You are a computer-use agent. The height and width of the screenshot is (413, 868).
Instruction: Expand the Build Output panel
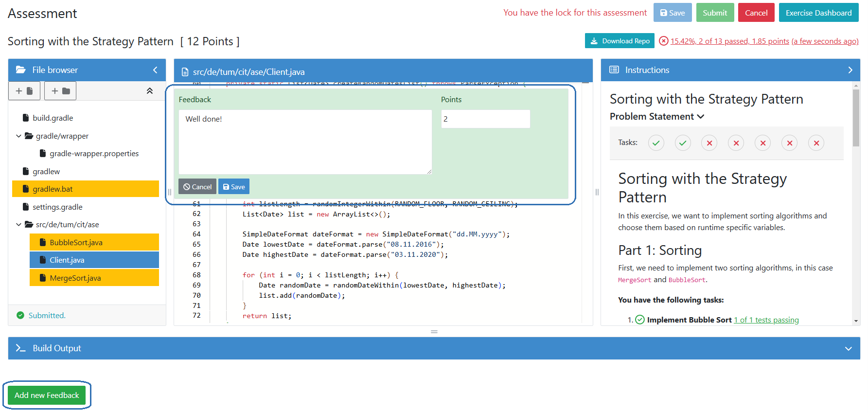coord(848,348)
